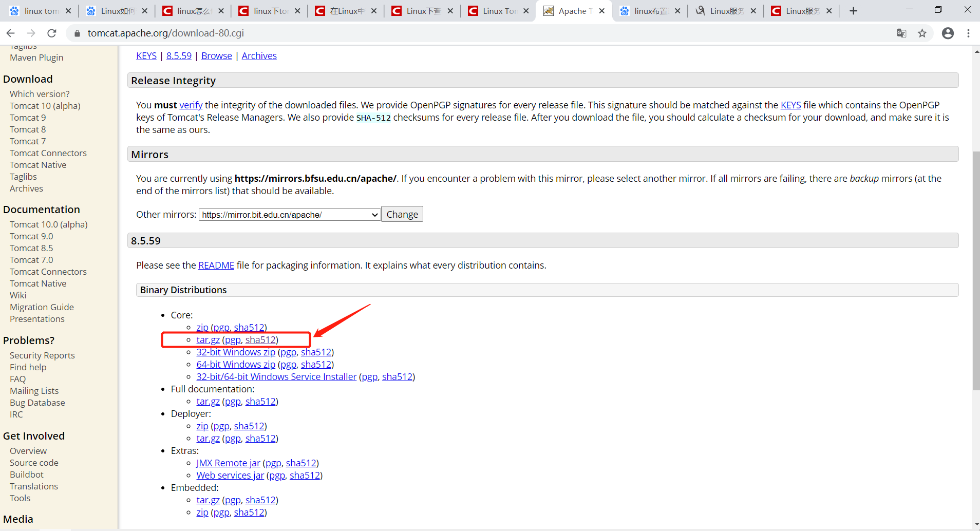Screen dimensions: 980x531
Task: Open Tomcat 10 (alpha) download page
Action: click(x=45, y=106)
